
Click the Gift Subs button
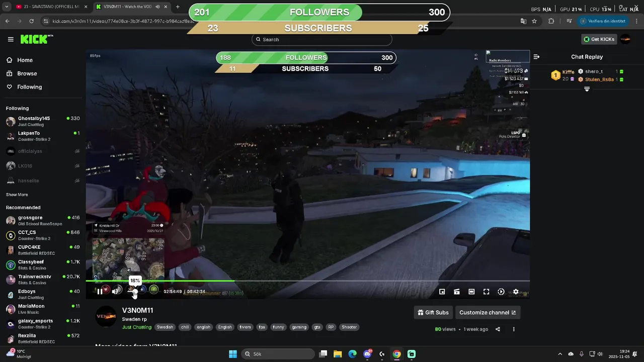click(x=433, y=312)
